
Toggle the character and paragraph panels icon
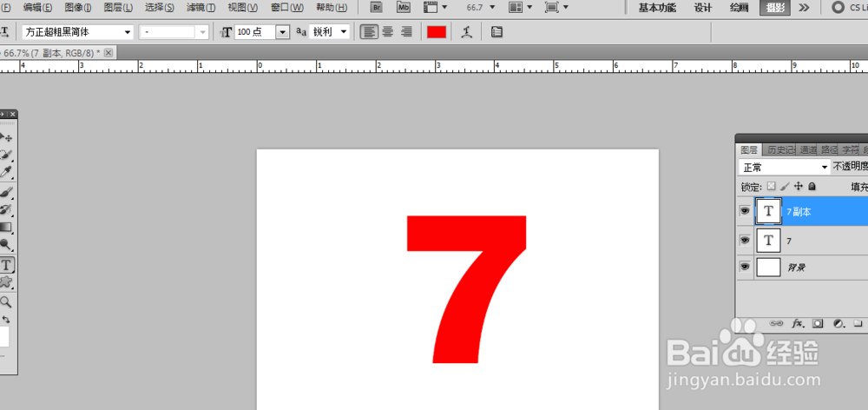coord(496,32)
